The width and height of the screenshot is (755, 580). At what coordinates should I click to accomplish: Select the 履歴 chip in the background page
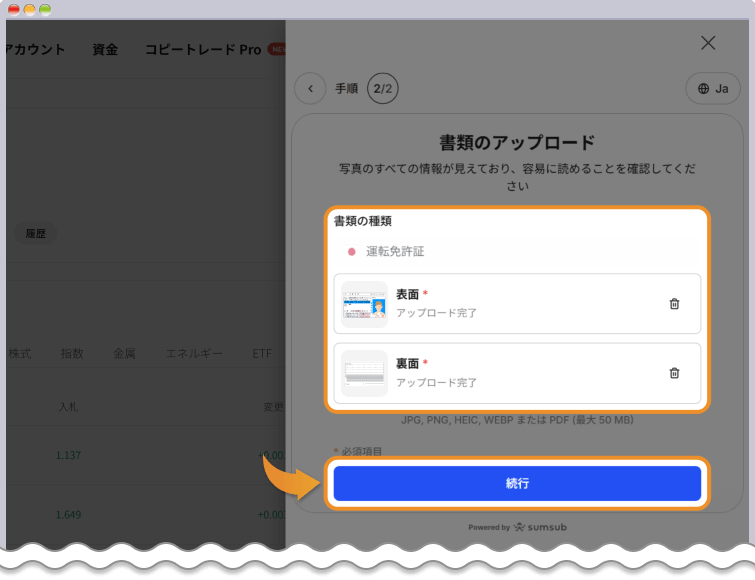click(35, 233)
